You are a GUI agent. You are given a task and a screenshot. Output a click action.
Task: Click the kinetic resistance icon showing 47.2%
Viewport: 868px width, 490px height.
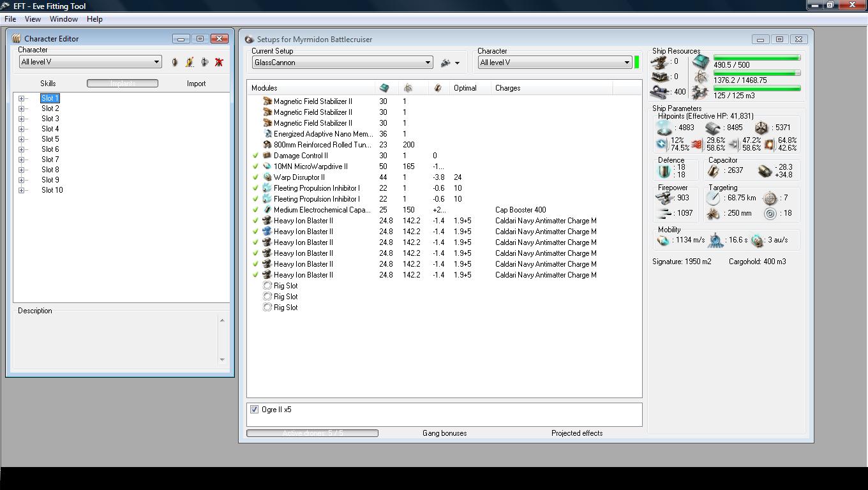[733, 144]
